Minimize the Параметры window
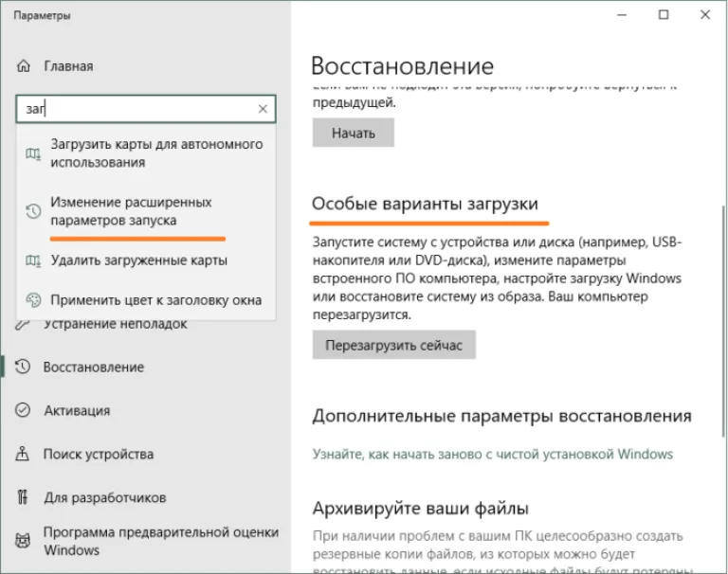Screen dimensions: 728x574 [x=622, y=15]
